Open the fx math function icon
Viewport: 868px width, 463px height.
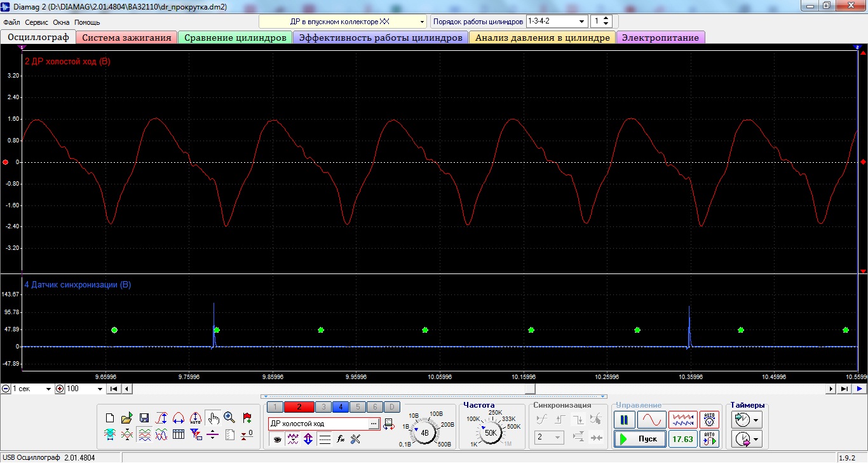tap(341, 439)
